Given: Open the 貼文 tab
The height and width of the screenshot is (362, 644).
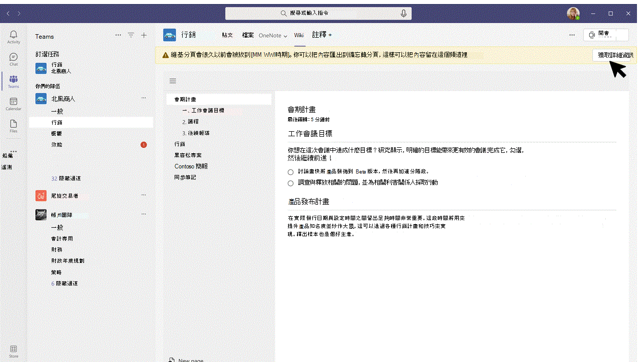Looking at the screenshot, I should click(227, 35).
